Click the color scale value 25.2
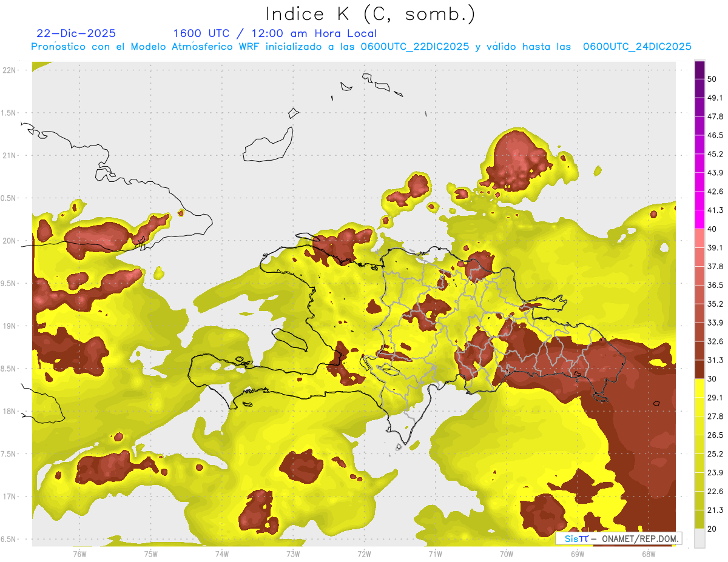This screenshot has width=728, height=562. [715, 453]
